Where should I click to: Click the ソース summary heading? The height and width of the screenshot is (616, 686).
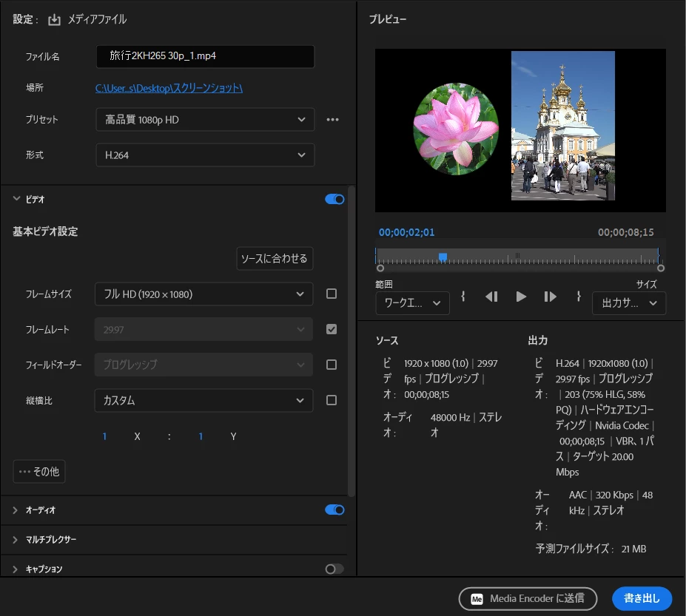(x=387, y=341)
